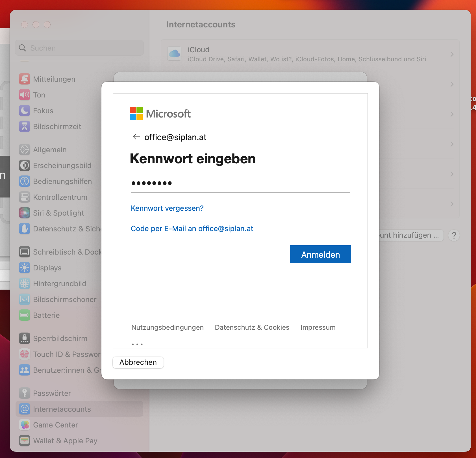Click the Anmelden button
Image resolution: width=476 pixels, height=458 pixels.
[320, 254]
